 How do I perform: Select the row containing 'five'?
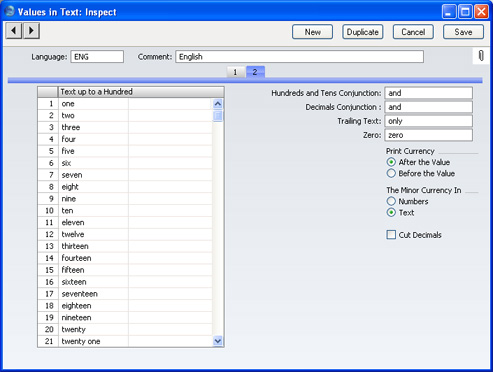click(125, 151)
